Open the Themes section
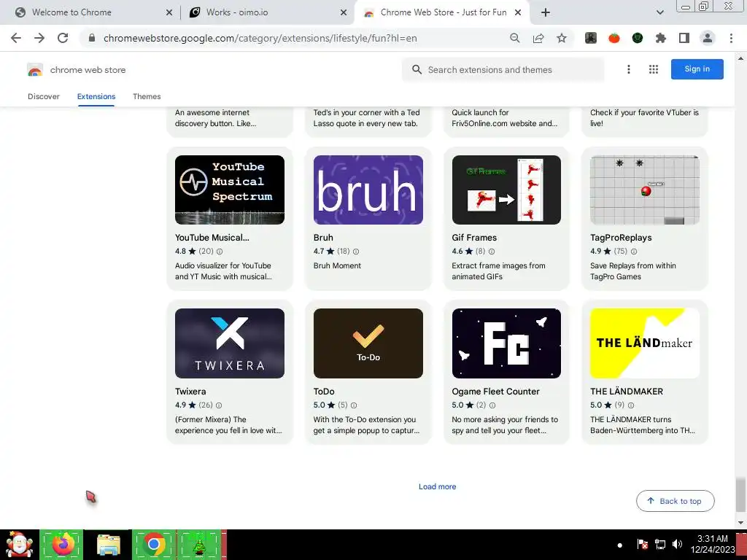 coord(147,96)
